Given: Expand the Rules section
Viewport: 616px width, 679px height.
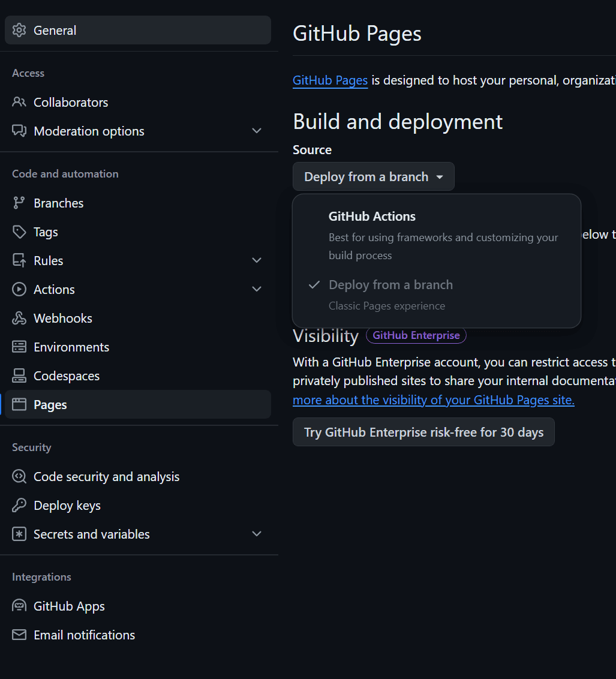Looking at the screenshot, I should coord(257,260).
